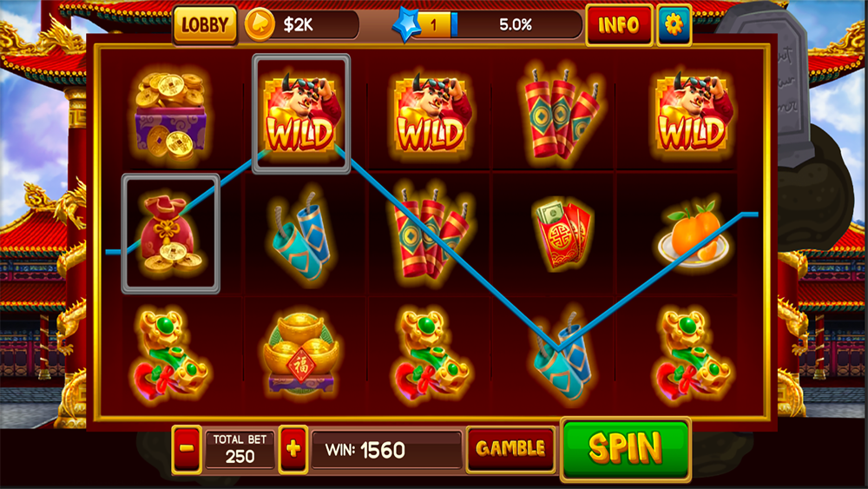Click the blue level star icon
868x489 pixels.
[406, 25]
